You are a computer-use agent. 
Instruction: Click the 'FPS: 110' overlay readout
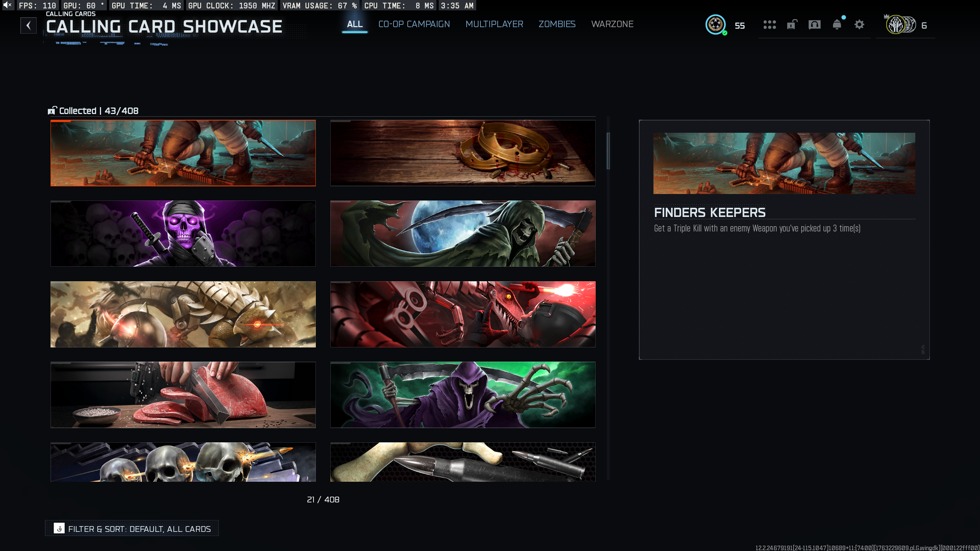pyautogui.click(x=38, y=5)
